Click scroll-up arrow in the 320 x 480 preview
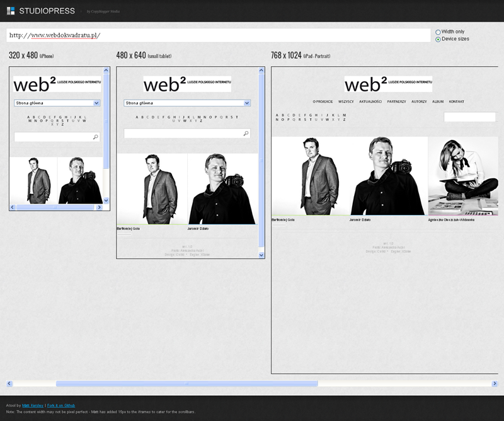Screen dimensions: 504x421 (106, 71)
